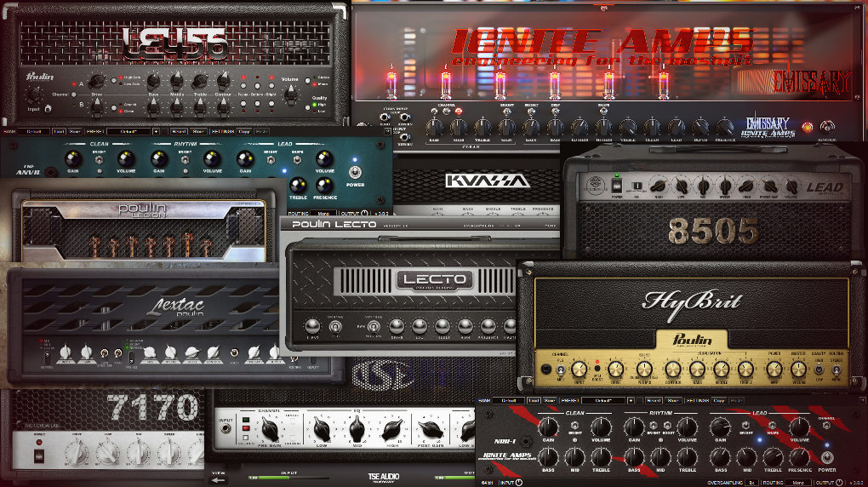The width and height of the screenshot is (868, 487).
Task: Click the HyBrit Input knob
Action: point(579,369)
